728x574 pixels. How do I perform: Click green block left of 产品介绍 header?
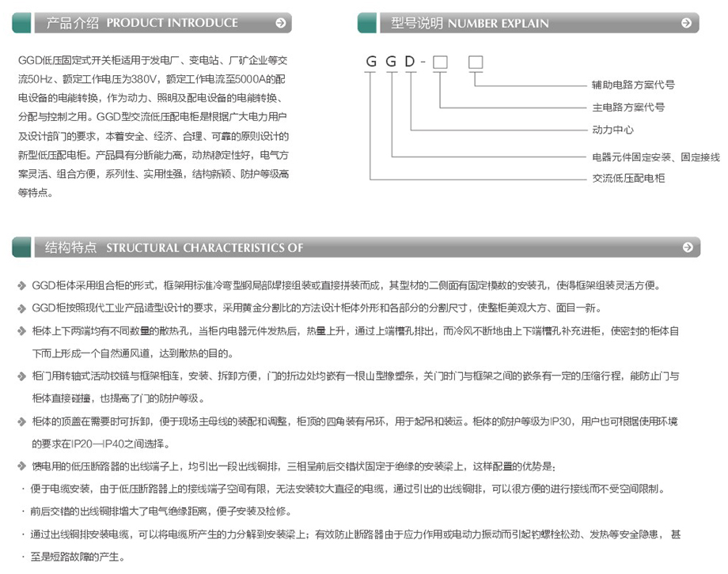(21, 23)
